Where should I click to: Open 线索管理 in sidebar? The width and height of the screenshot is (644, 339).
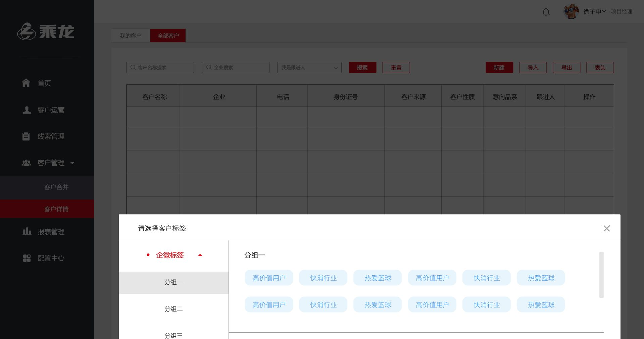coord(51,136)
